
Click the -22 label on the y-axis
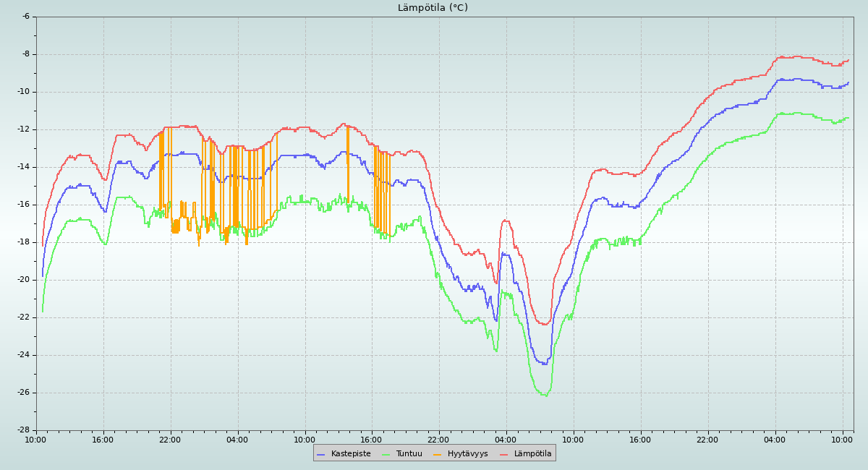click(x=23, y=317)
